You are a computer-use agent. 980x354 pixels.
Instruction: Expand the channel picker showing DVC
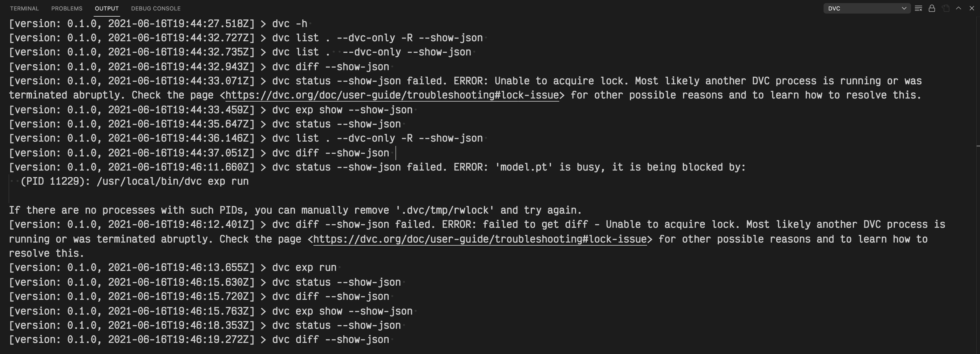tap(867, 8)
